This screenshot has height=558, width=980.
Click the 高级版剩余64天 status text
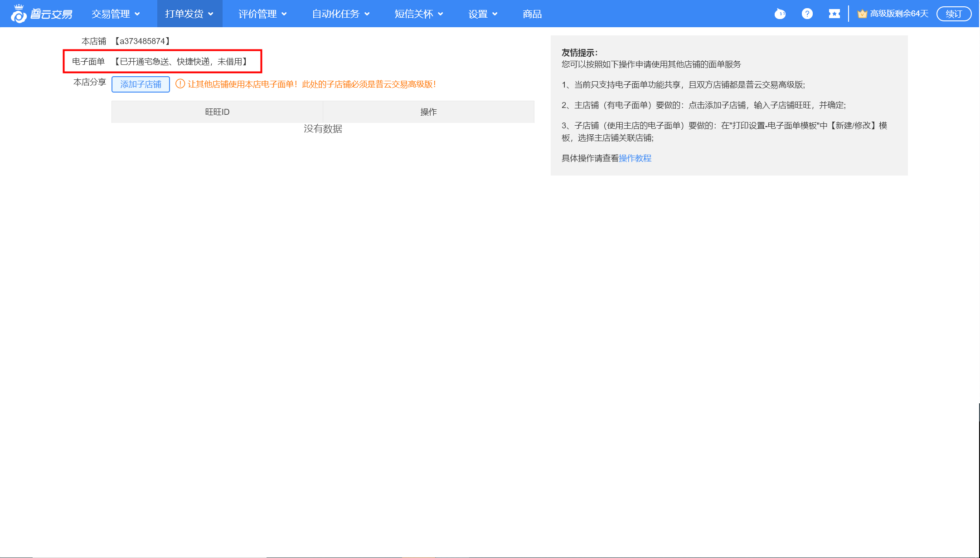899,14
